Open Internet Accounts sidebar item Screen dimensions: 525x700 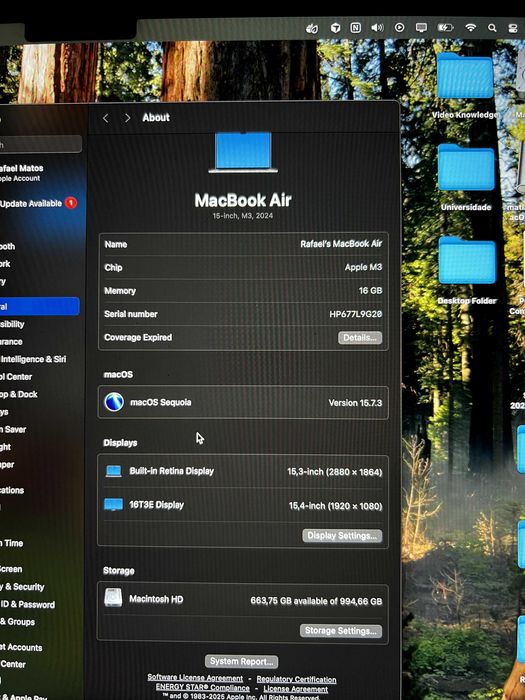click(21, 647)
